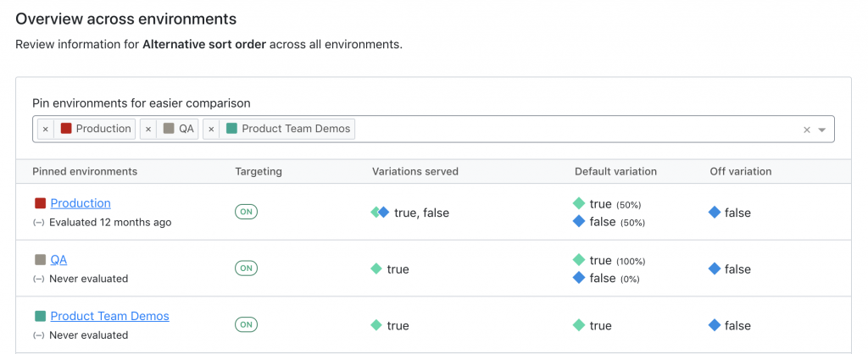Clear all pinned environments

(x=807, y=130)
